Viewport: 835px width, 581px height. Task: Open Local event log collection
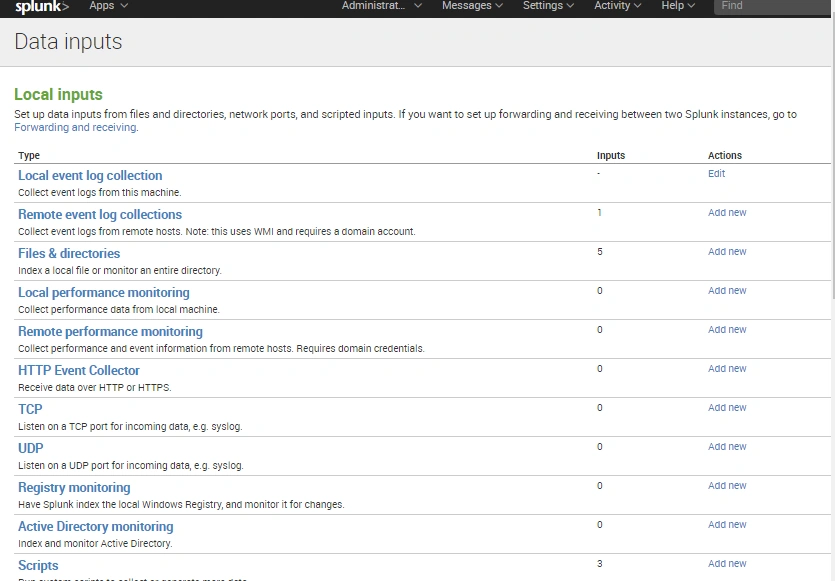click(x=90, y=175)
